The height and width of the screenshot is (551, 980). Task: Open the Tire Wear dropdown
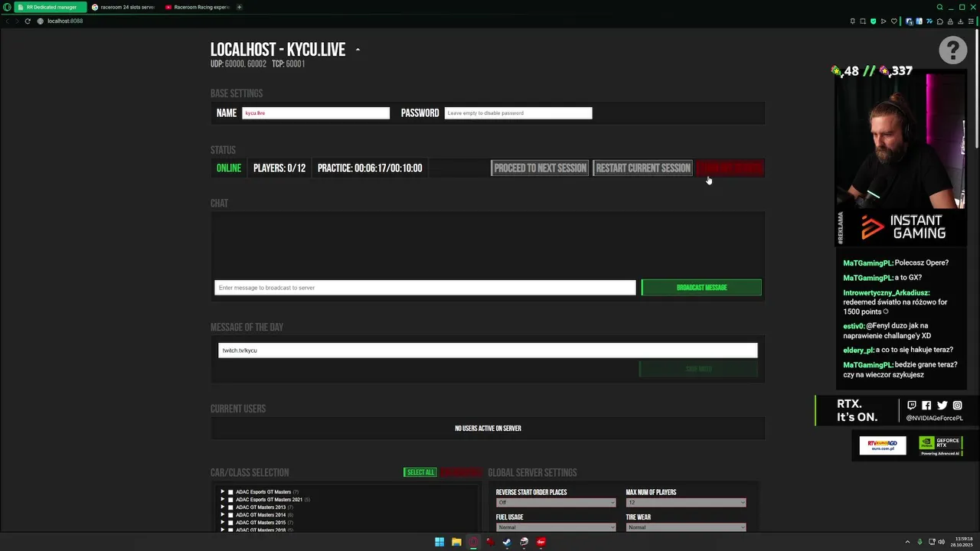click(x=686, y=527)
